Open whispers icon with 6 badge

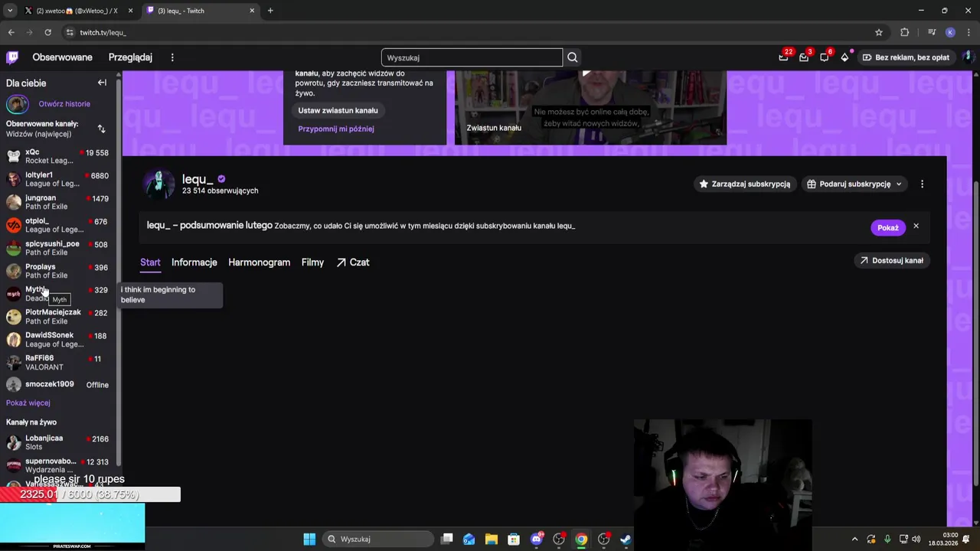pos(825,57)
